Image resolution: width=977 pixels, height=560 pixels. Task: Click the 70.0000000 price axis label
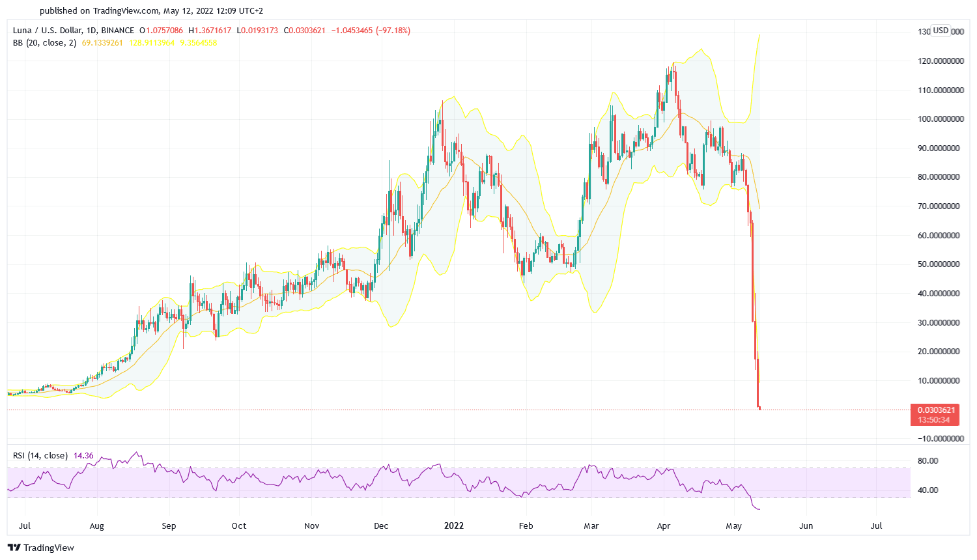point(939,206)
